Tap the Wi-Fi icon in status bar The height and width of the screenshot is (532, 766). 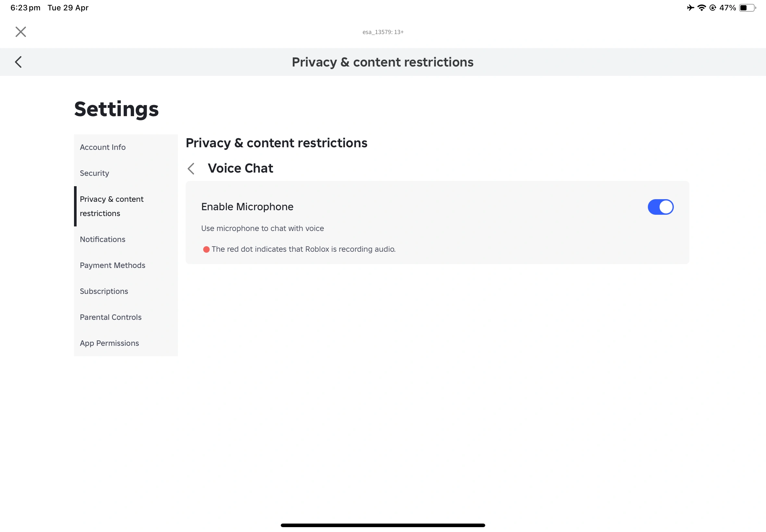click(x=702, y=8)
